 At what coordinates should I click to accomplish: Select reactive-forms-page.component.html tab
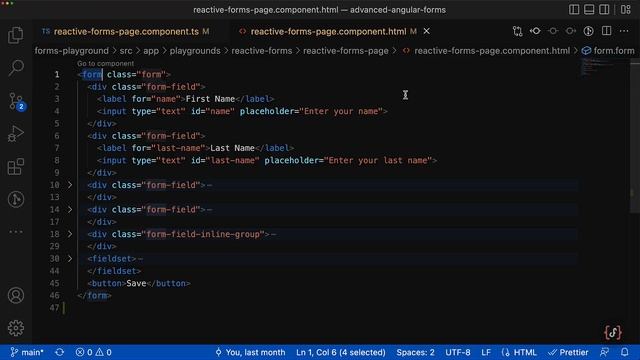(328, 31)
